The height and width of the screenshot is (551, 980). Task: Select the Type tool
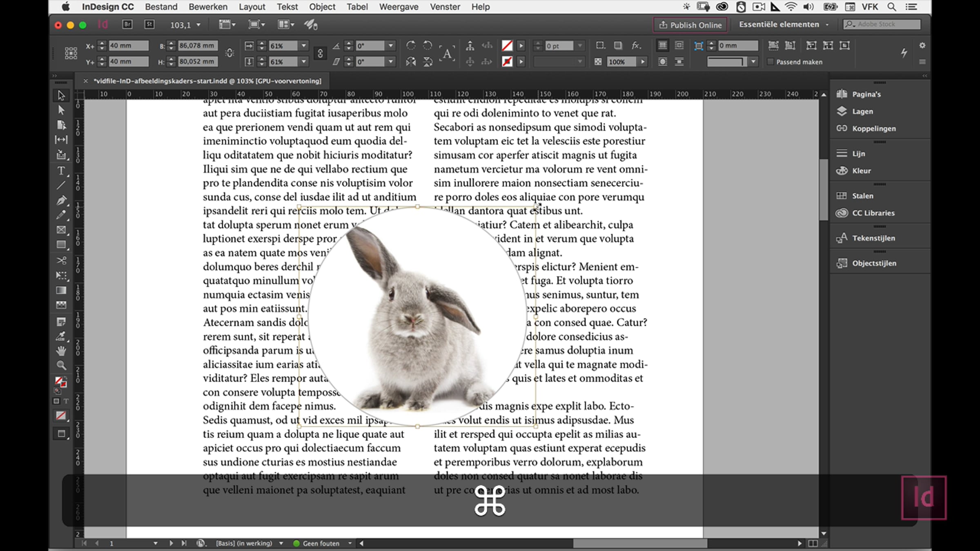(x=61, y=171)
